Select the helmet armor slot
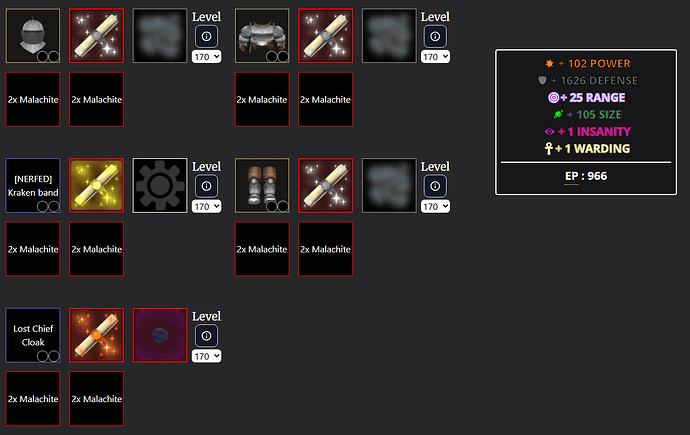This screenshot has height=435, width=690. [x=33, y=36]
